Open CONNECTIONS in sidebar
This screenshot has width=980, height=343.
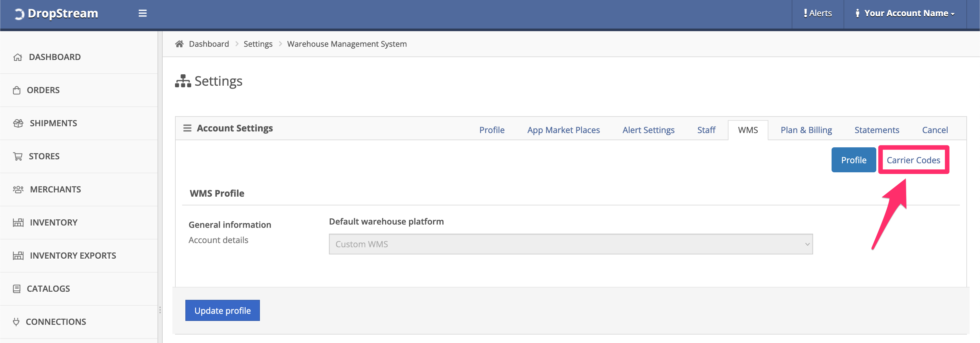point(79,322)
